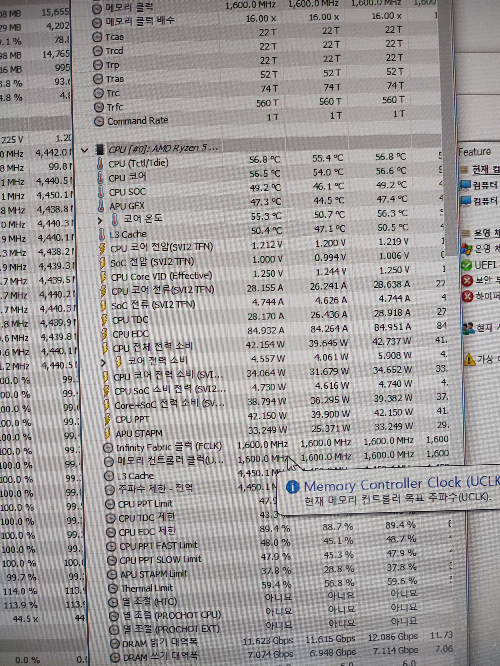Click the green check icon beside UEFI
The height and width of the screenshot is (666, 500).
point(466,265)
